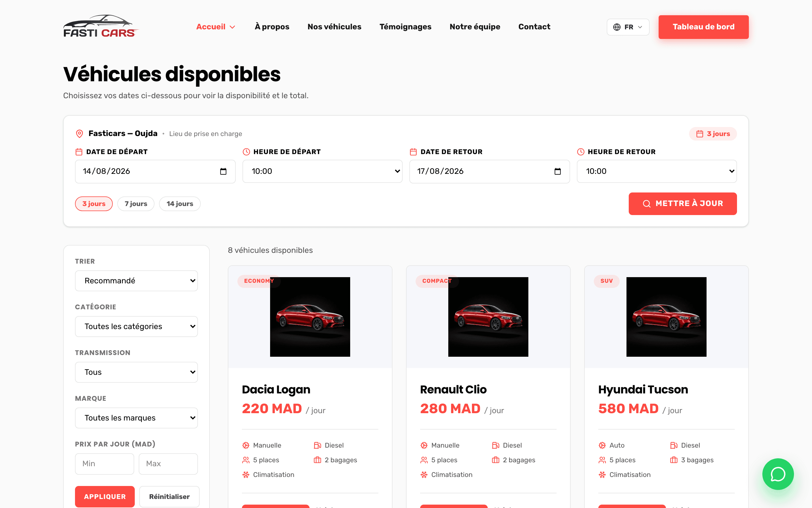Image resolution: width=812 pixels, height=508 pixels.
Task: Click the '8 véhicules disponibles' text
Action: click(270, 250)
